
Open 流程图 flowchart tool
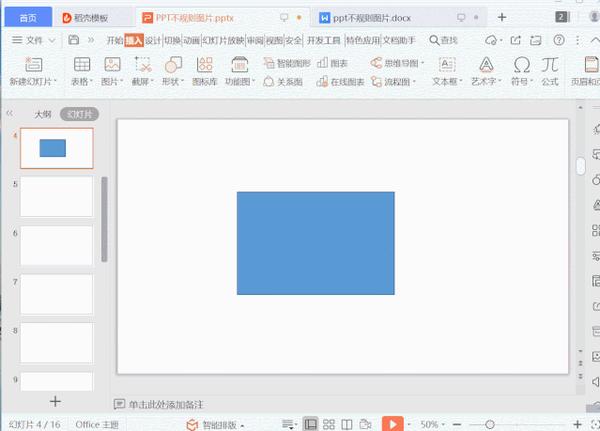393,82
